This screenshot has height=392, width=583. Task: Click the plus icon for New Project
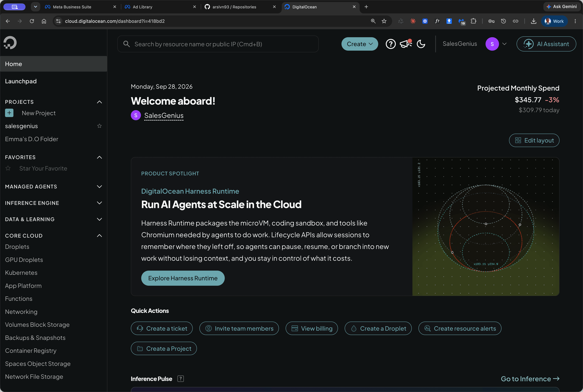pyautogui.click(x=9, y=113)
